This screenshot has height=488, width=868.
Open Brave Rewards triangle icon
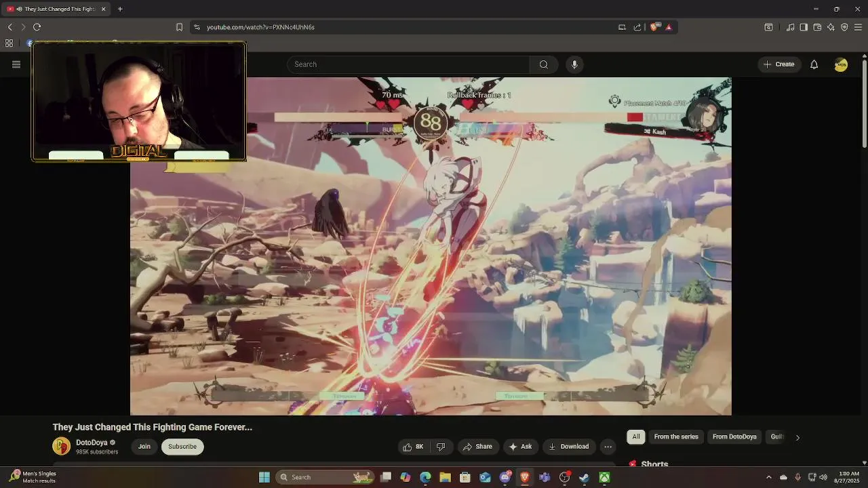point(669,27)
